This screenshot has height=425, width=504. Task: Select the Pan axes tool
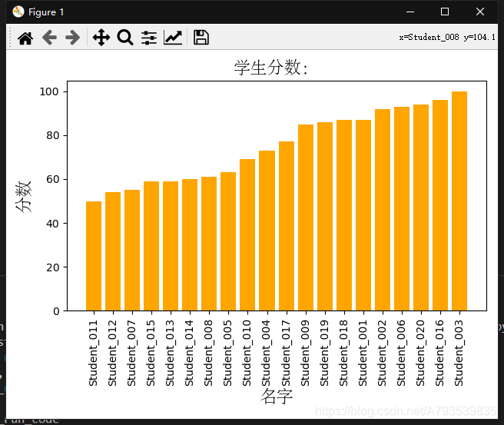click(101, 38)
